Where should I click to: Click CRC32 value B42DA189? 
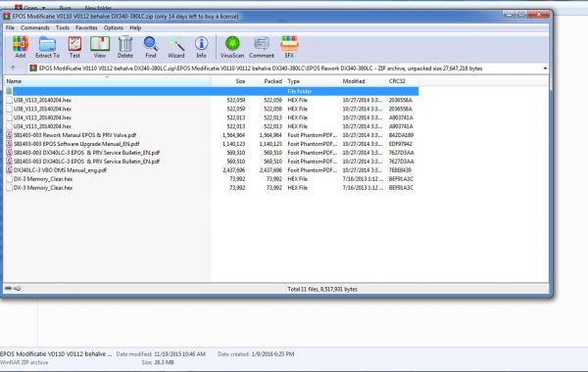(401, 135)
